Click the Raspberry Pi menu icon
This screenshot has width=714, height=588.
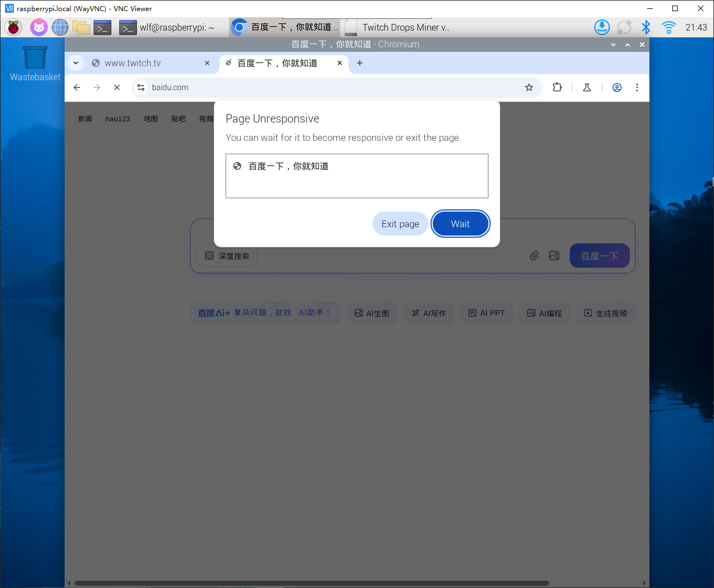(x=13, y=27)
